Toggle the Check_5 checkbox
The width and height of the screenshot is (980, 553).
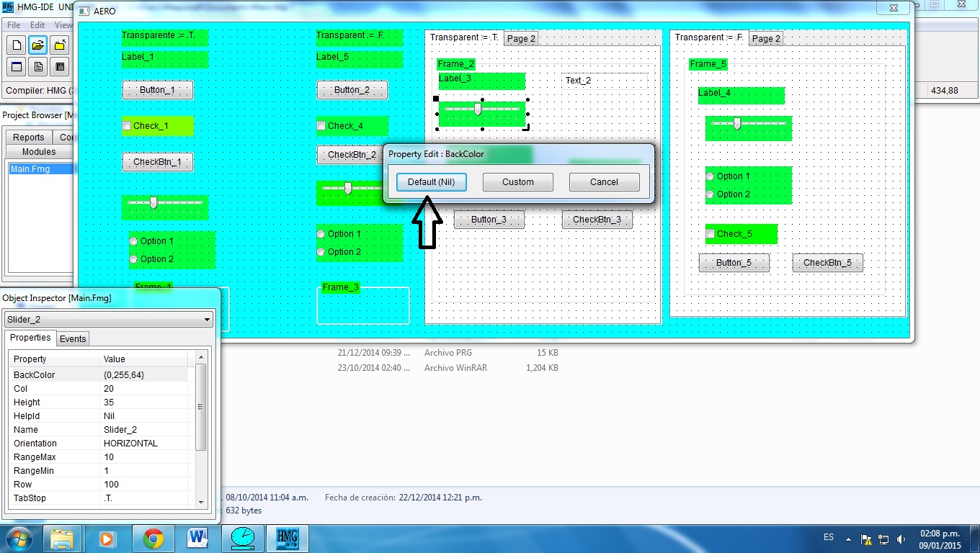point(710,234)
